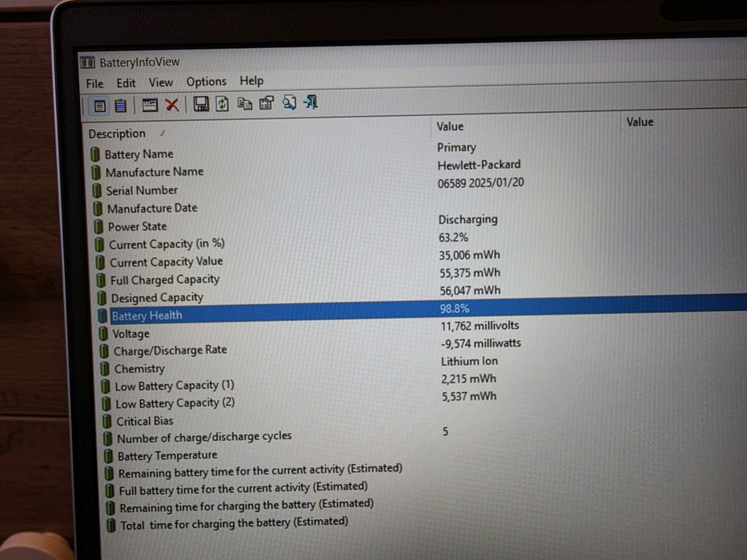
Task: Click the battery icon beside Battery Temperature
Action: [109, 456]
